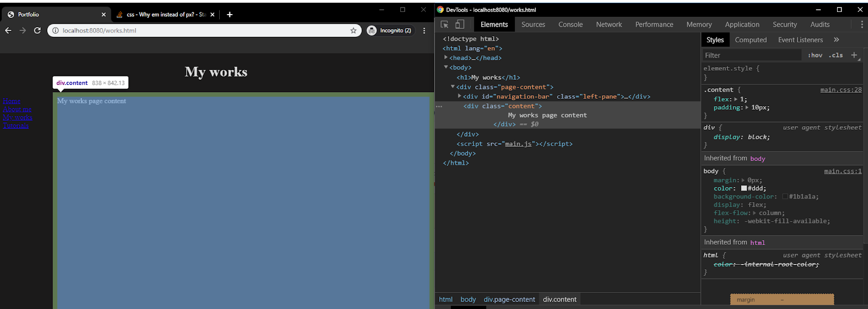
Task: Expand flex-flow shorthand arrow
Action: coord(755,213)
